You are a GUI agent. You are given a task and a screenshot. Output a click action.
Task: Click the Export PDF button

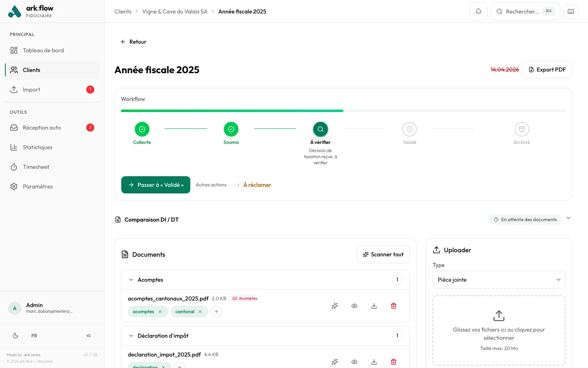point(547,70)
